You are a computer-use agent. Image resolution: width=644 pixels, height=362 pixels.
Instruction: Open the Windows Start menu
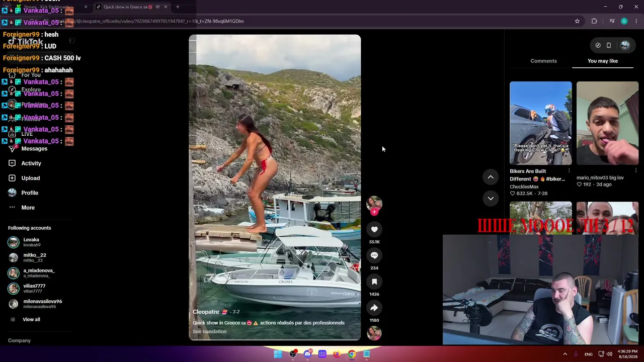[x=278, y=354]
